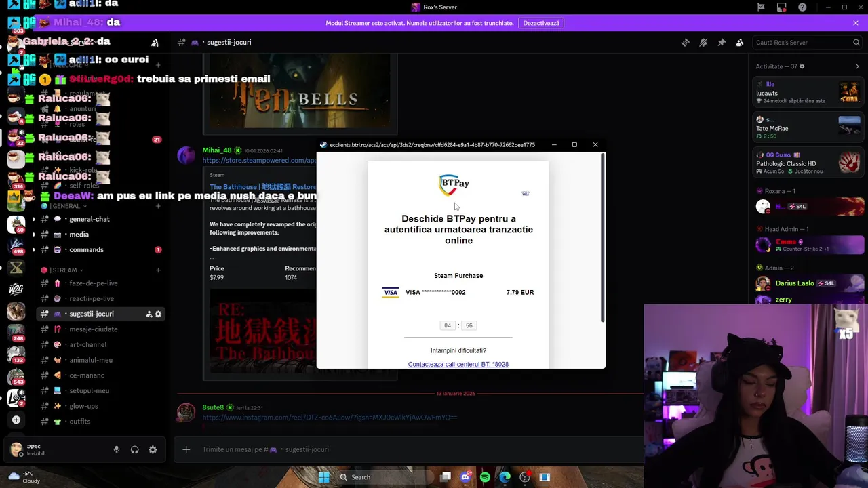This screenshot has height=488, width=868.
Task: Open Tate McRae listening activity card
Action: click(x=809, y=127)
